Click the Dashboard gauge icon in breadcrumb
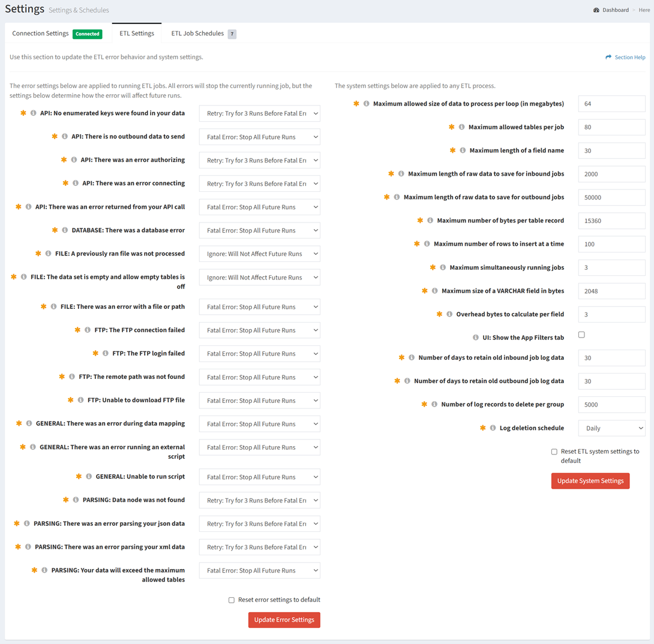 pos(596,10)
